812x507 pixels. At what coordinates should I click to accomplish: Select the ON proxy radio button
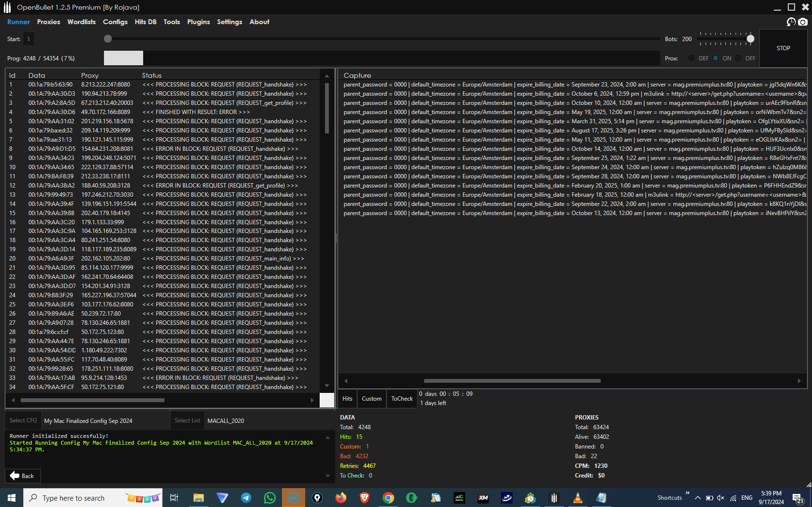click(x=715, y=58)
